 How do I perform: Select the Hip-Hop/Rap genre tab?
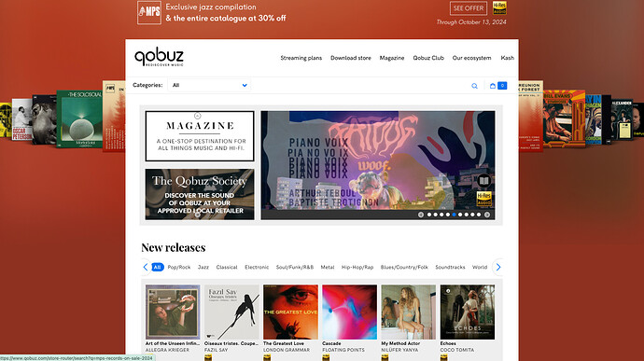(x=357, y=267)
